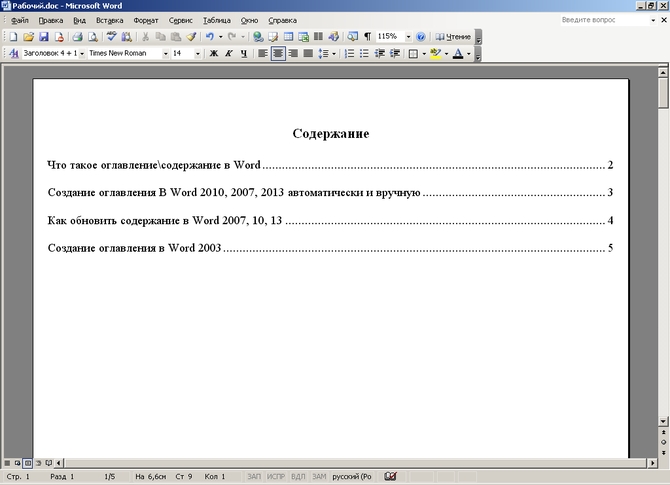Viewport: 670px width, 485px height.
Task: Open the Print Preview icon
Action: [x=91, y=37]
